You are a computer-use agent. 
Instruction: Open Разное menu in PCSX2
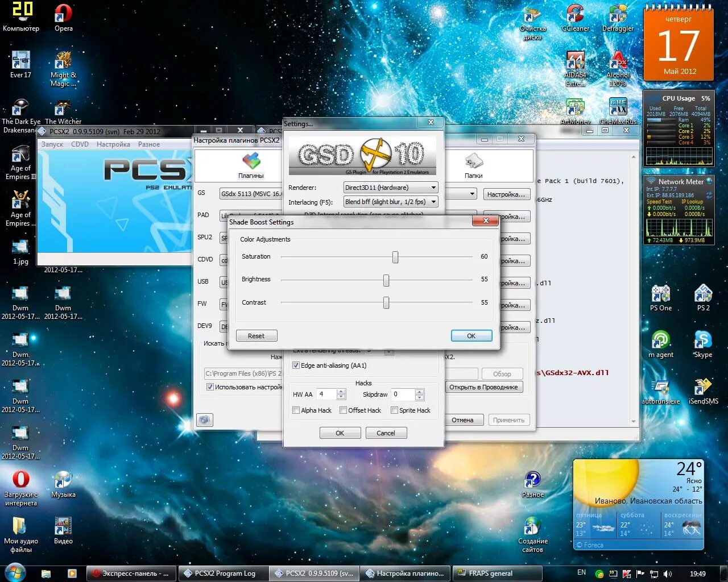[x=148, y=144]
